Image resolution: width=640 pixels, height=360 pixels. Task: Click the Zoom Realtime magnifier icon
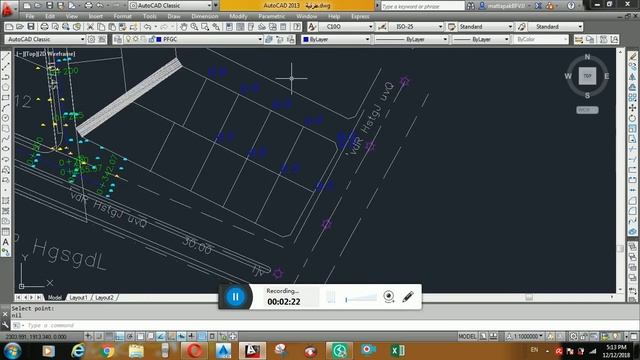coord(195,27)
